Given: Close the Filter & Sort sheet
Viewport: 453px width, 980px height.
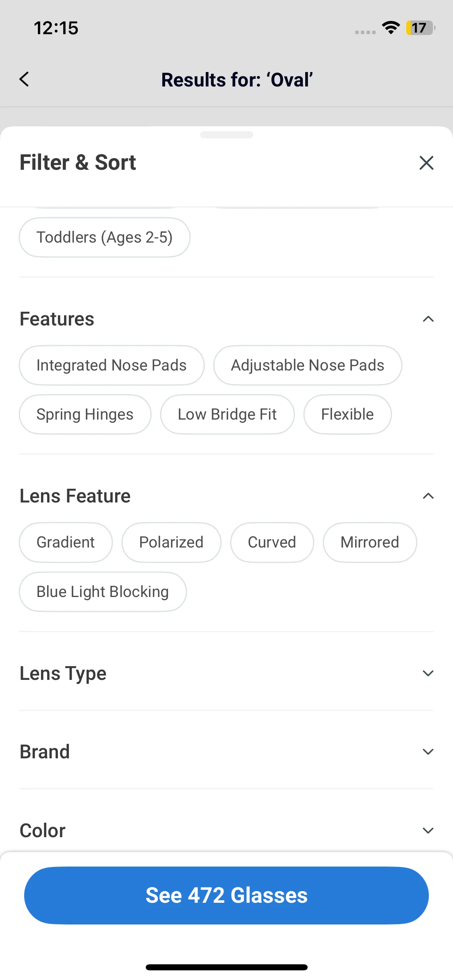Looking at the screenshot, I should coord(426,163).
